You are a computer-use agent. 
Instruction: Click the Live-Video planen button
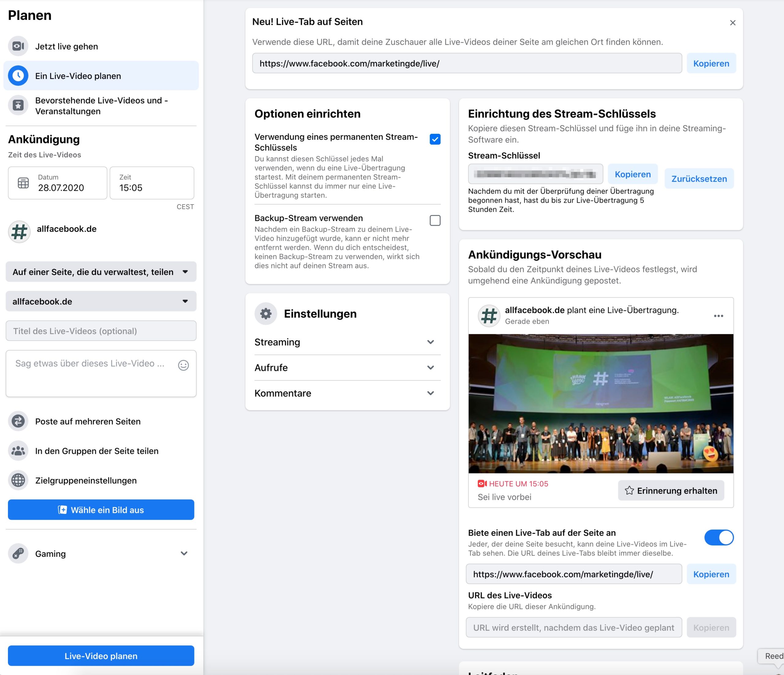tap(101, 656)
